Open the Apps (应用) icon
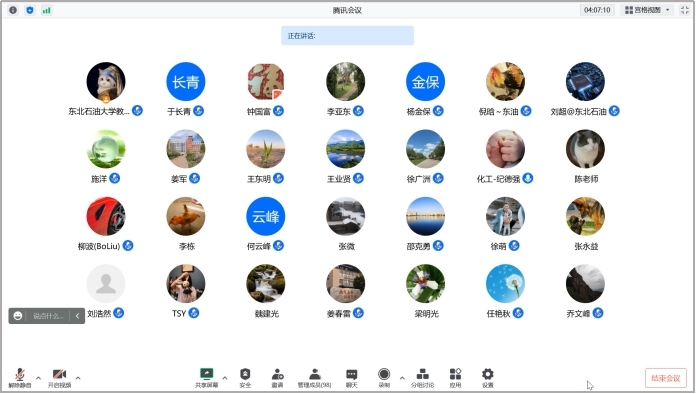 [455, 378]
